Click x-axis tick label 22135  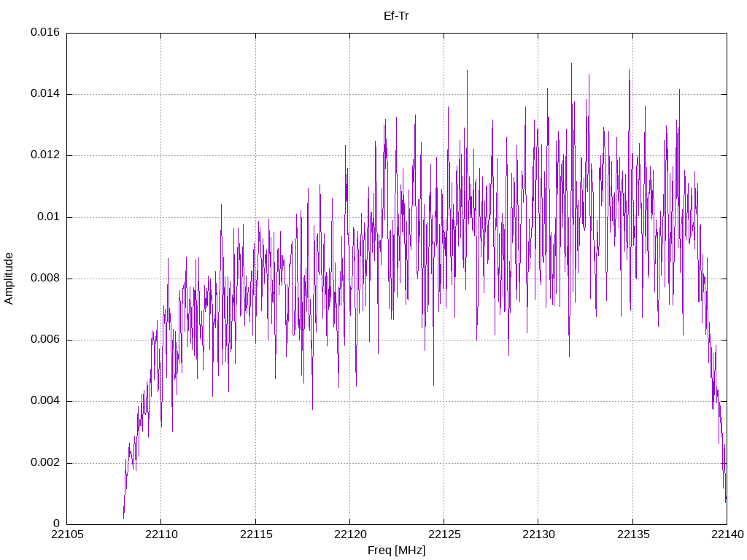pos(633,534)
